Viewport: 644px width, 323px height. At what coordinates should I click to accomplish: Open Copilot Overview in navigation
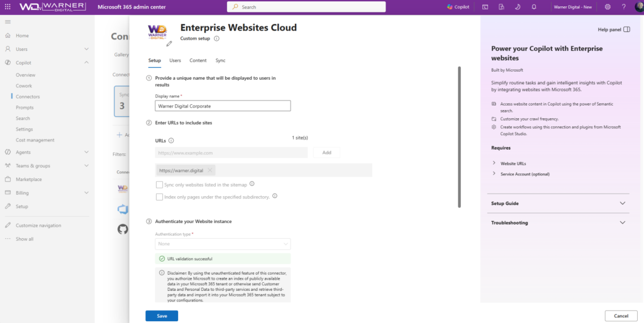pos(25,75)
